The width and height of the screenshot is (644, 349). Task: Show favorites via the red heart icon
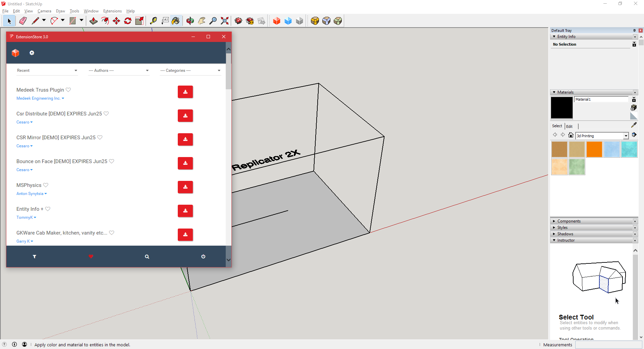[x=91, y=257]
